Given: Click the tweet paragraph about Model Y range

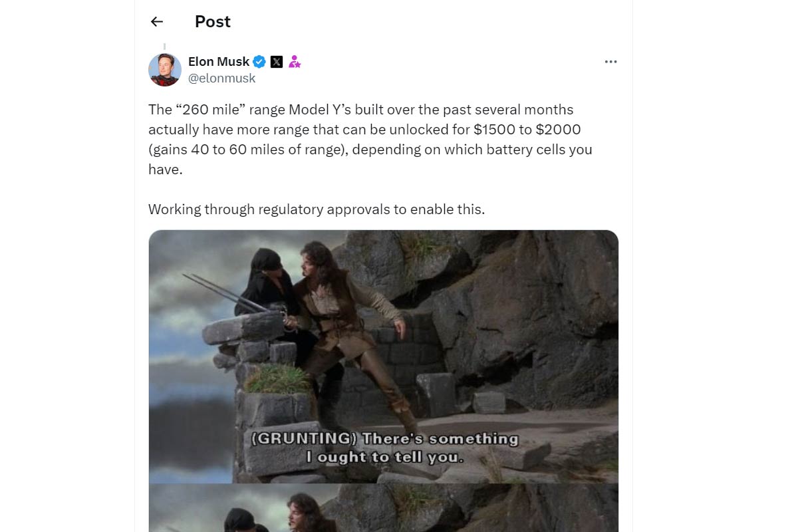Looking at the screenshot, I should click(370, 139).
